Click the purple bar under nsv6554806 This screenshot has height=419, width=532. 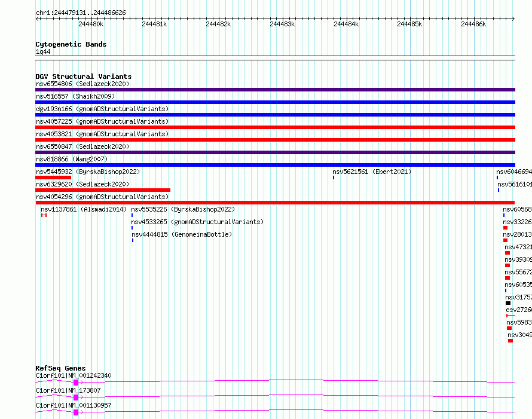point(275,90)
